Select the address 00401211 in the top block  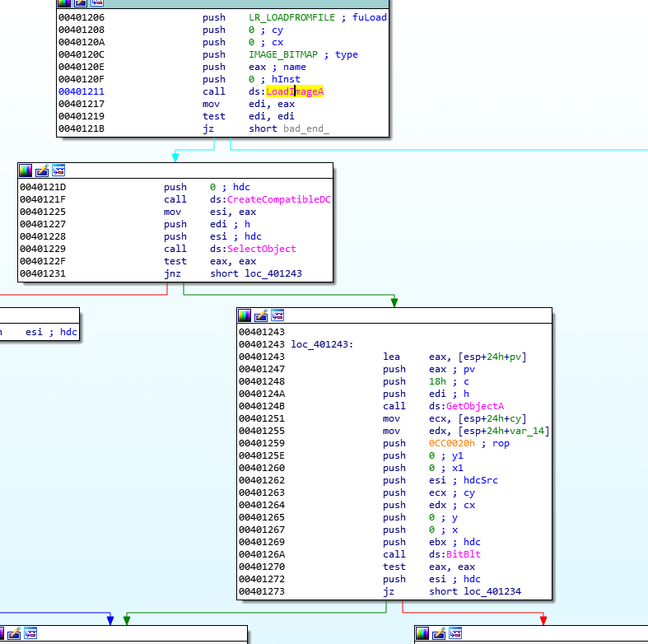pyautogui.click(x=82, y=91)
